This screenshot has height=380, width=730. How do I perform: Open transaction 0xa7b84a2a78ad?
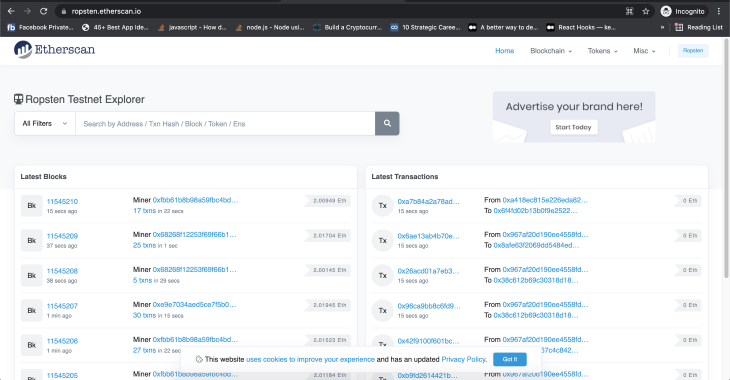(x=428, y=201)
